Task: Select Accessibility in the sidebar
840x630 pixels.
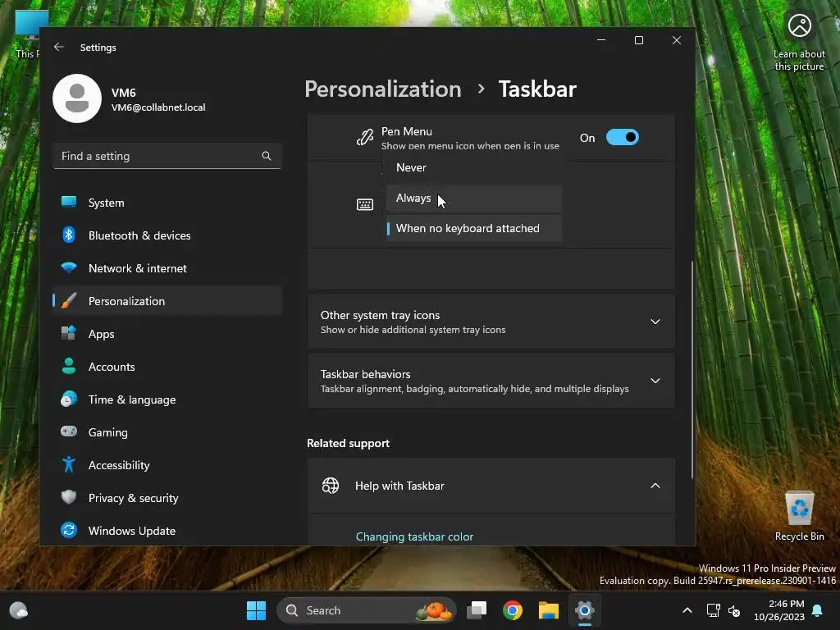Action: click(x=167, y=465)
